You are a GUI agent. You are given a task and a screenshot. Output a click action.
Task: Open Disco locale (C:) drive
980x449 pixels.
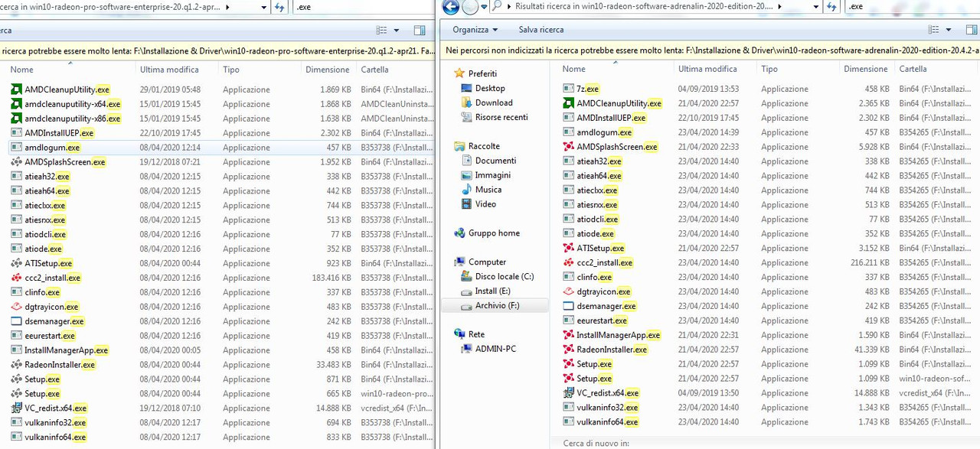[498, 277]
